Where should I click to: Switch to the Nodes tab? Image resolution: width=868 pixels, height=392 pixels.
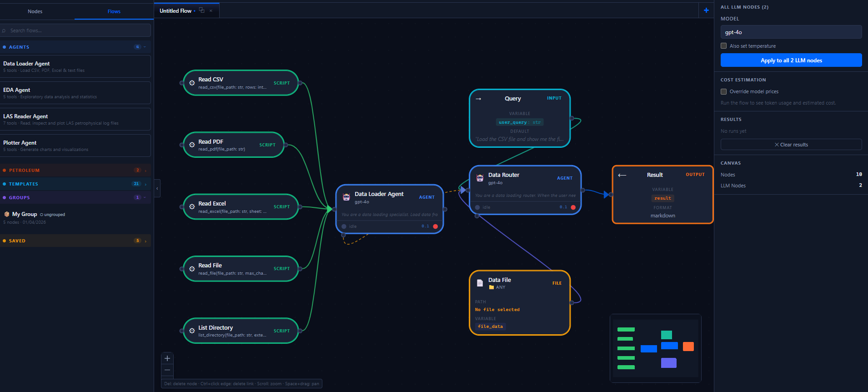click(x=35, y=11)
